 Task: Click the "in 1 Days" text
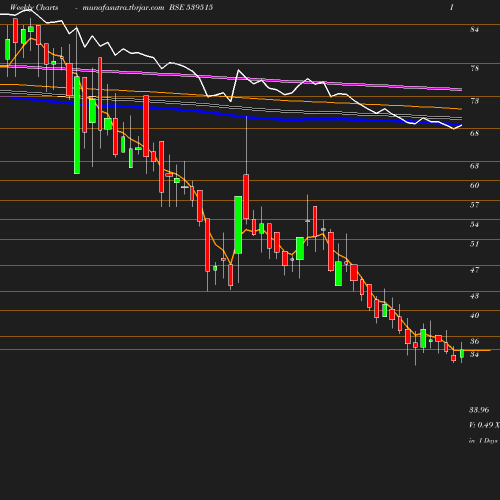pos(483,441)
